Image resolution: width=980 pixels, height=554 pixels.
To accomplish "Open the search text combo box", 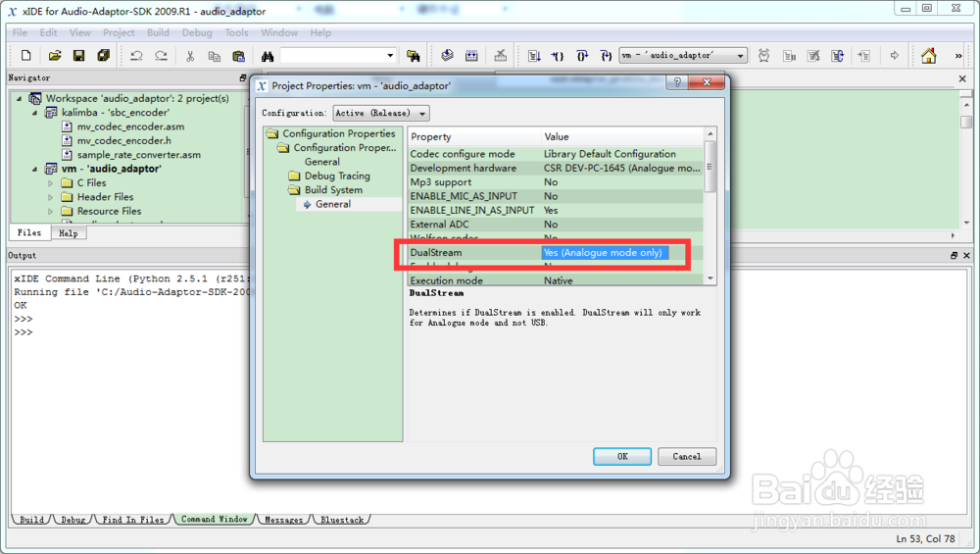I will tap(338, 56).
